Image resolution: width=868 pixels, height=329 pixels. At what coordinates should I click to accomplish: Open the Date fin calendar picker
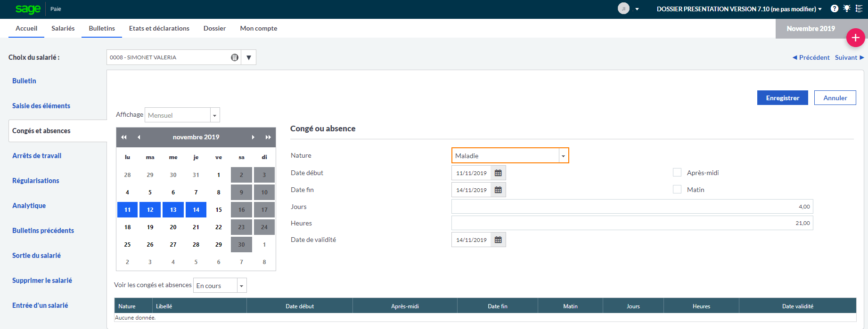coord(498,190)
